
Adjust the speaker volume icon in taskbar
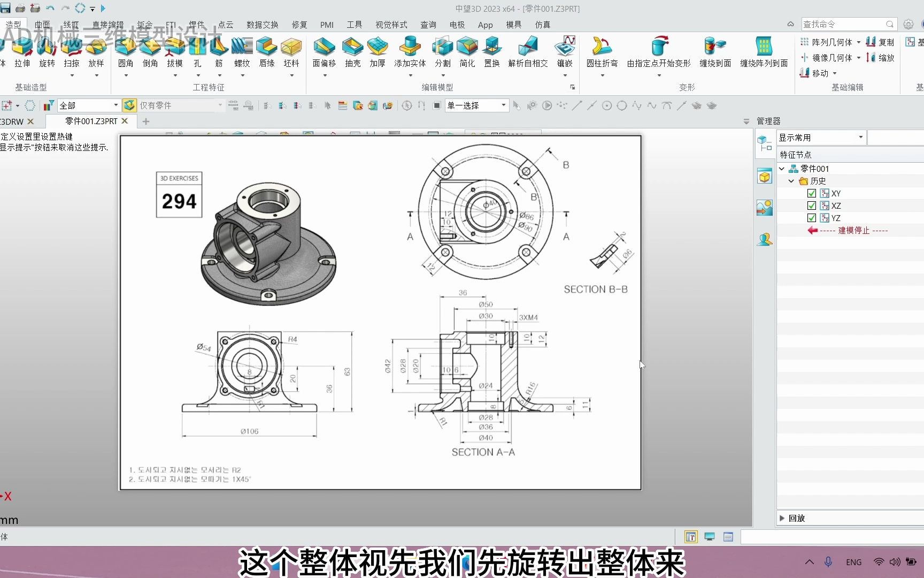[895, 562]
